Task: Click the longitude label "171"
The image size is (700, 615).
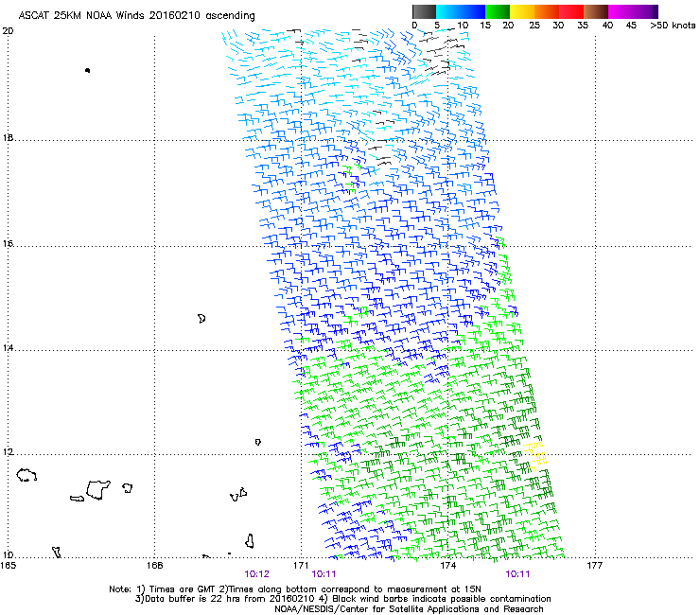Action: (301, 566)
